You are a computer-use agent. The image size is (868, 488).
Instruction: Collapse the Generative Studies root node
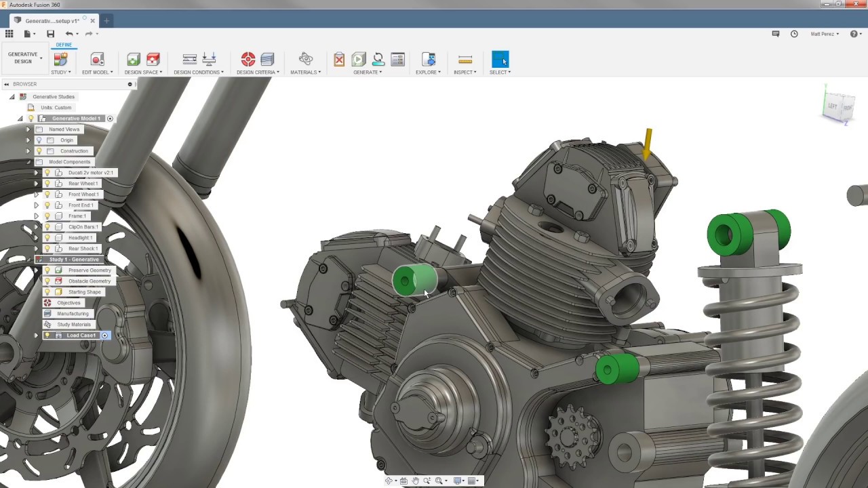(x=12, y=97)
